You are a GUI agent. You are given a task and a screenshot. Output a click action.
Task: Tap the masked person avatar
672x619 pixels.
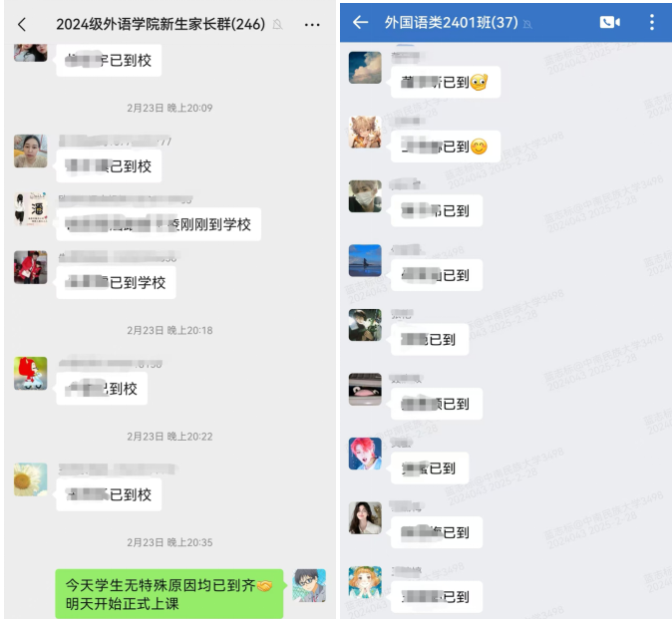pos(365,196)
